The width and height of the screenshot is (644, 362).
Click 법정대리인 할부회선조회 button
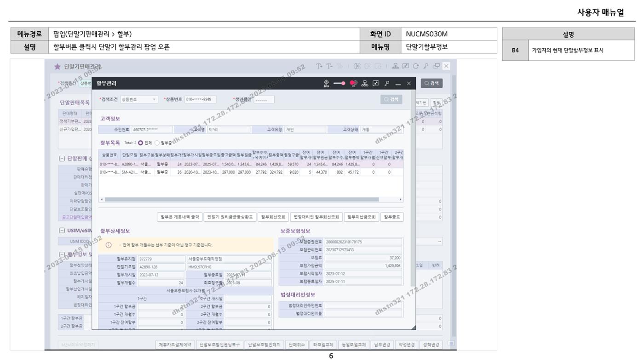coord(317,217)
